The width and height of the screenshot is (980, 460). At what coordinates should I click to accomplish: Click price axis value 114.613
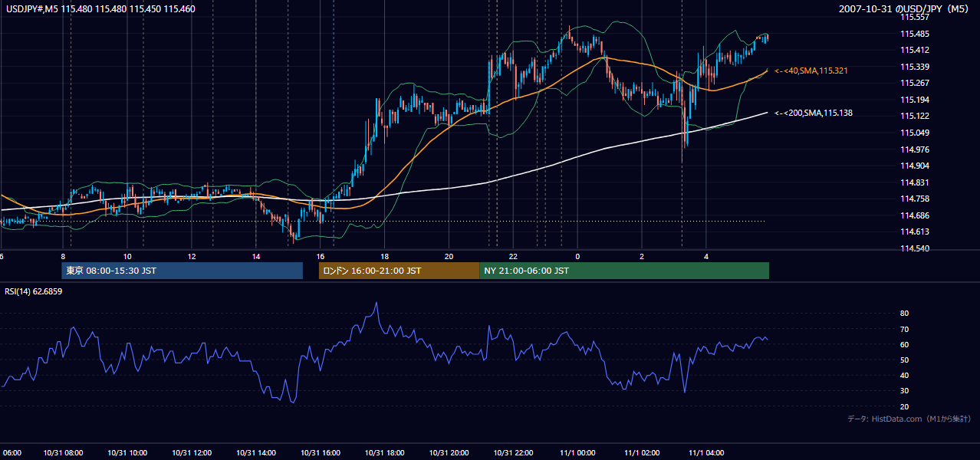(914, 232)
